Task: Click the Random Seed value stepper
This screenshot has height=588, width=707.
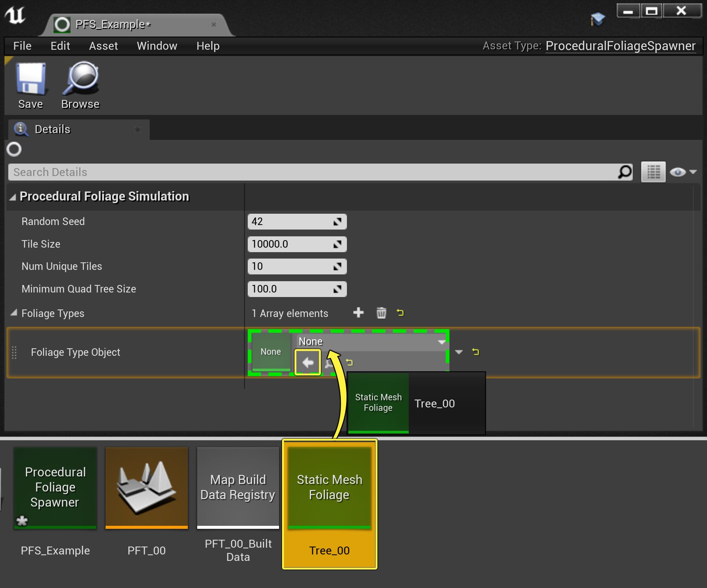Action: click(337, 222)
